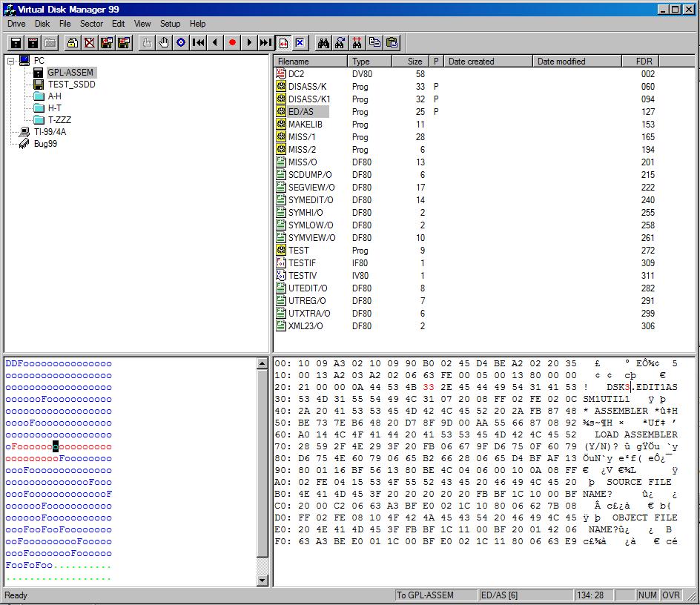
Task: Sort file list by Size column
Action: pyautogui.click(x=415, y=62)
